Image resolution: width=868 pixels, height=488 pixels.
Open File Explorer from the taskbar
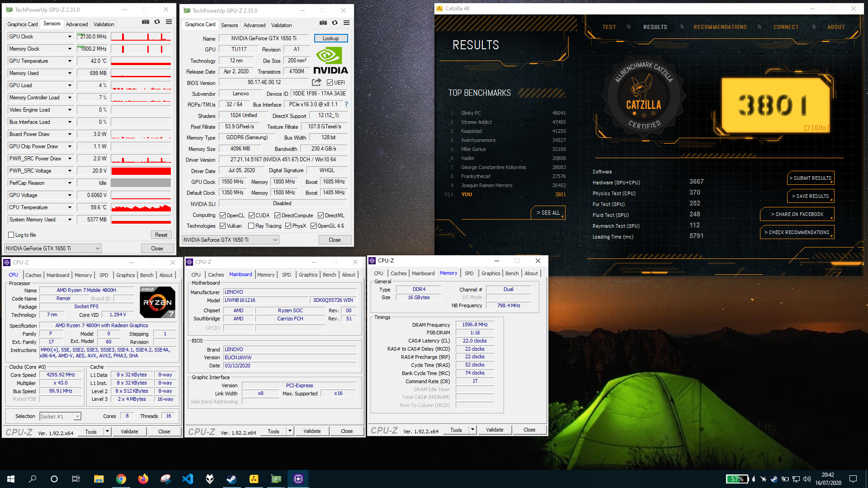pos(99,479)
